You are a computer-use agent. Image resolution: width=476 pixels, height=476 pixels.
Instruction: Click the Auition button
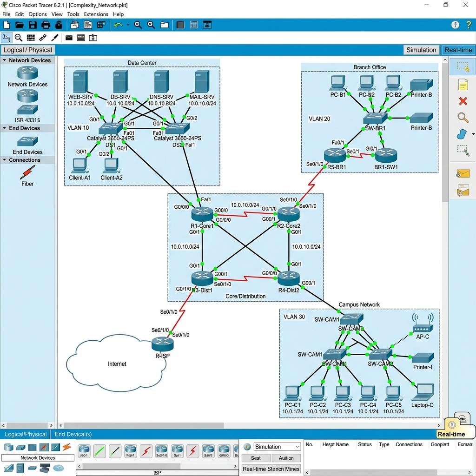click(x=286, y=458)
